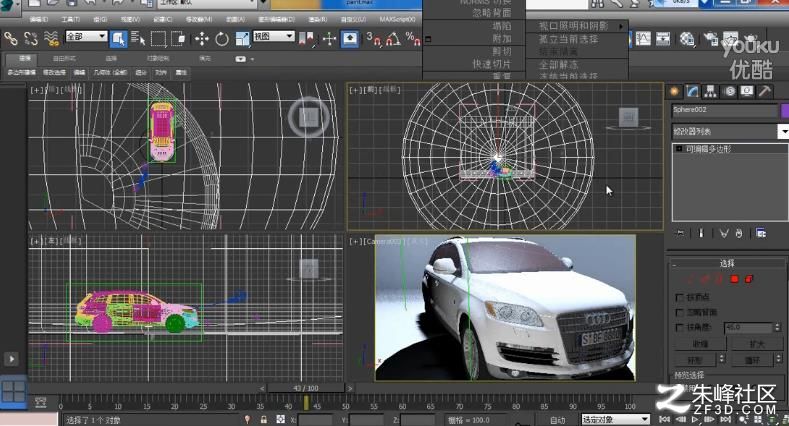This screenshot has width=789, height=426.
Task: Click the Ring selection button
Action: point(696,360)
